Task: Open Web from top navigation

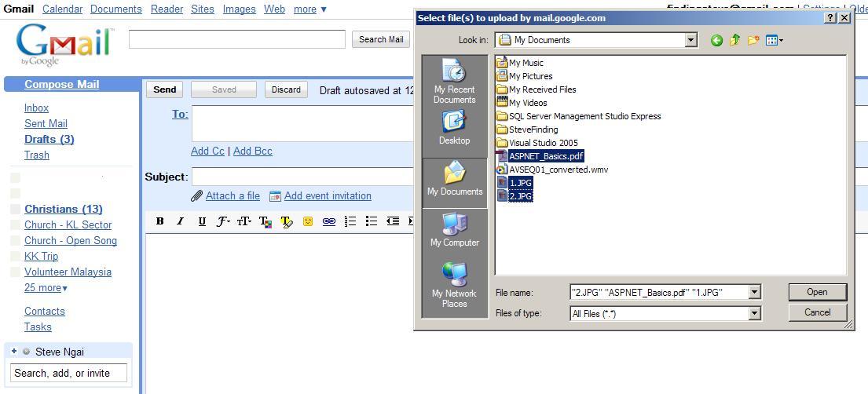Action: (x=275, y=9)
